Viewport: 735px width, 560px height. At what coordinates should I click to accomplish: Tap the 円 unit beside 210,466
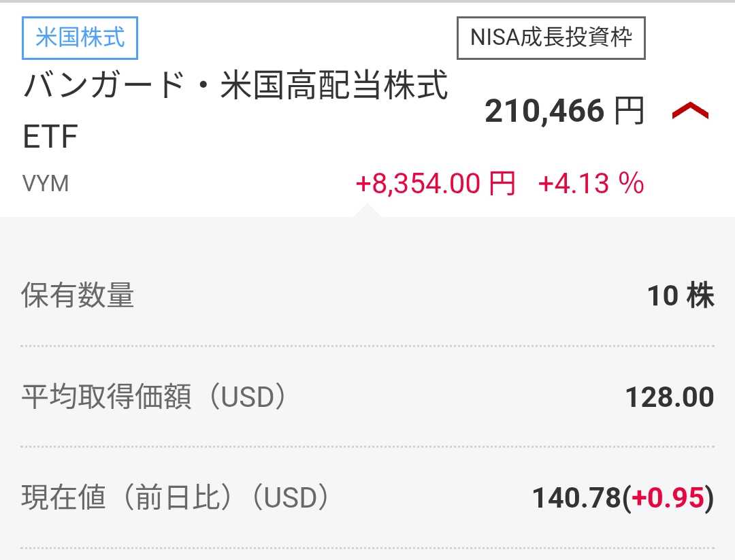pos(629,111)
